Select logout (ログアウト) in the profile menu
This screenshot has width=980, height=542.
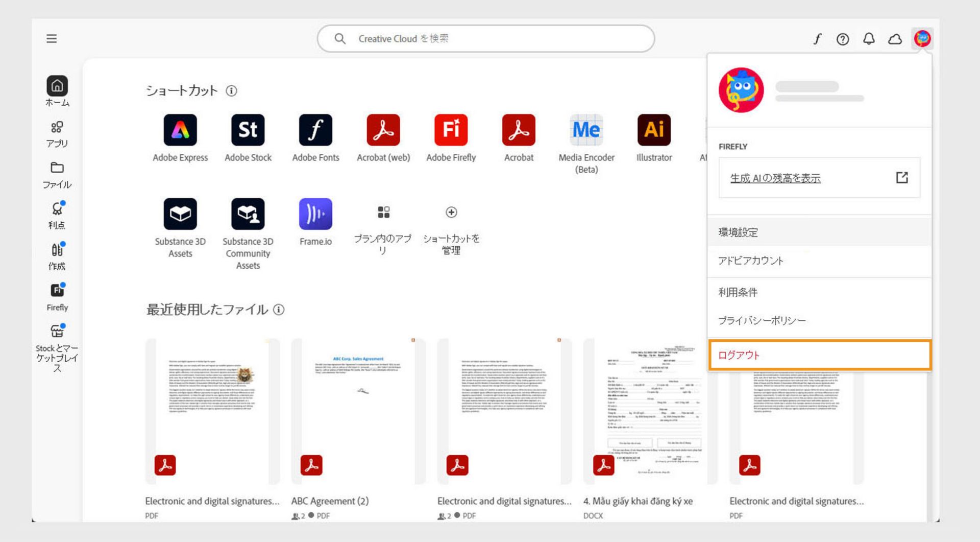820,355
